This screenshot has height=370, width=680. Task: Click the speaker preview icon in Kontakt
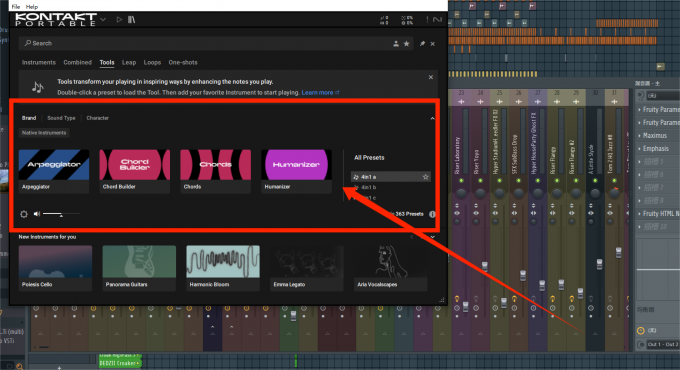(x=37, y=214)
